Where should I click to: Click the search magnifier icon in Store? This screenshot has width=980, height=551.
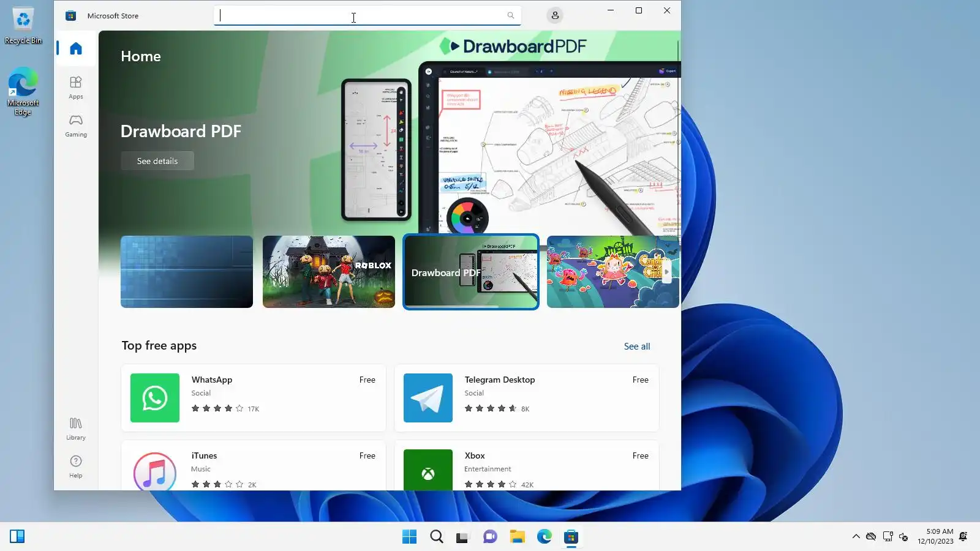point(511,15)
